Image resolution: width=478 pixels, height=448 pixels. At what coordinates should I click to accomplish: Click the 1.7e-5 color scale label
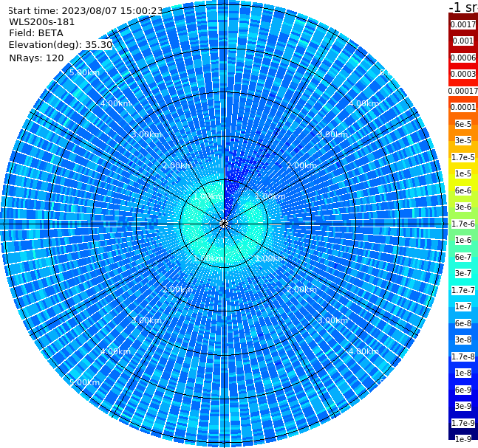pos(463,157)
